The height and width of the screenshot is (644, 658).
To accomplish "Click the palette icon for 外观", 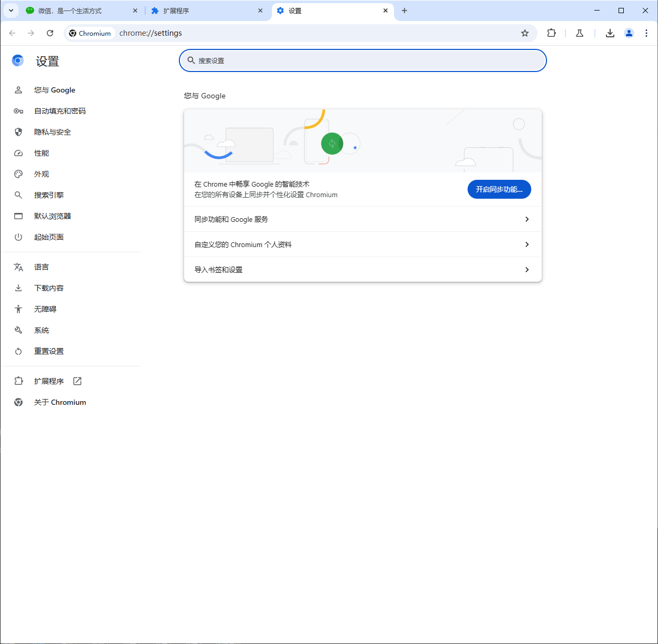I will [x=18, y=174].
